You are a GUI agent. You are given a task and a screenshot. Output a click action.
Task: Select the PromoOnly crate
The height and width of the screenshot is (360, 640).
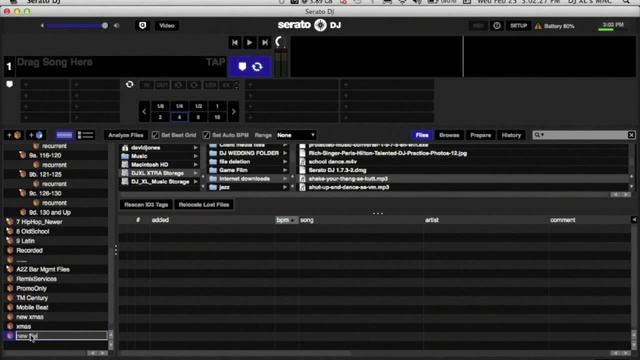[x=31, y=289]
